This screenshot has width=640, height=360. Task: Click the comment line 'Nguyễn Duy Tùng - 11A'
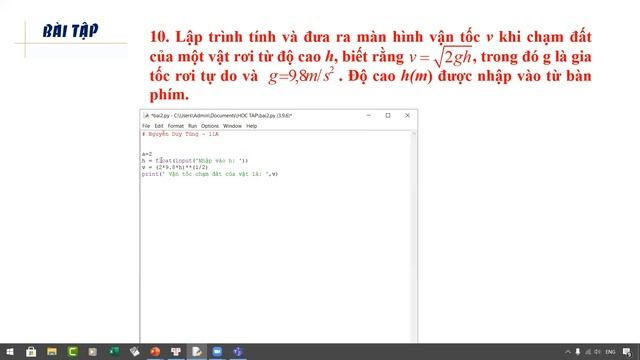[180, 134]
